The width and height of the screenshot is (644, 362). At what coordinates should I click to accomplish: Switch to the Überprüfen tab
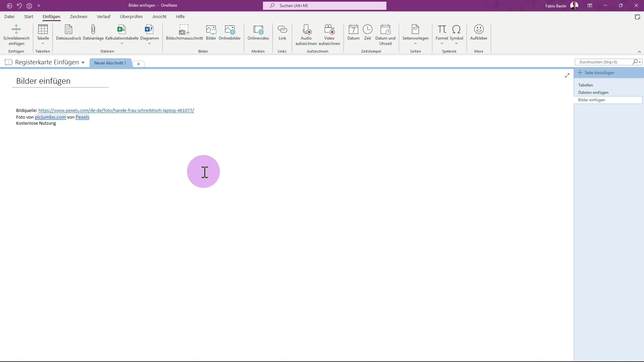(131, 16)
